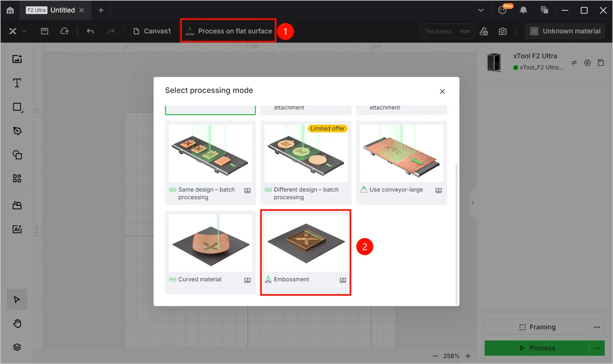This screenshot has height=364, width=613.
Task: Open Framing more options menu
Action: 596,327
